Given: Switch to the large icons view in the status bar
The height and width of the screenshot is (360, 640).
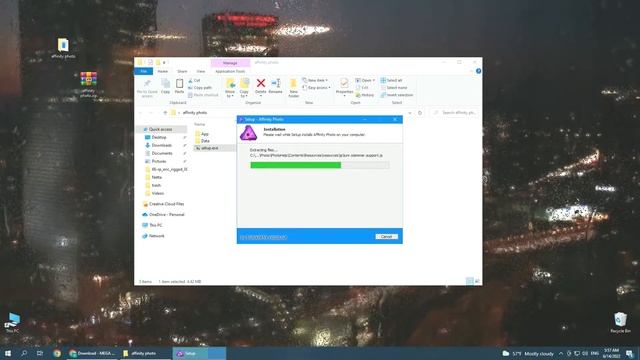Looking at the screenshot, I should pos(477,281).
